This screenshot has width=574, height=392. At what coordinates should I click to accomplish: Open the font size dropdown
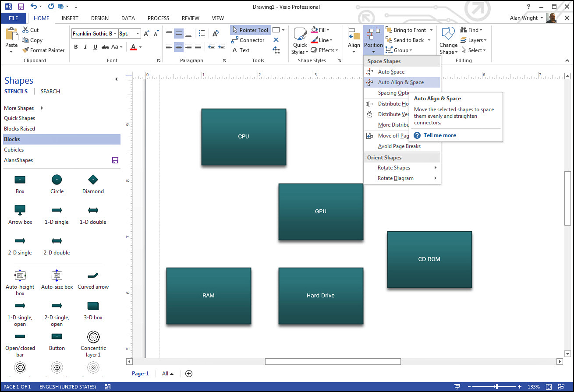138,34
